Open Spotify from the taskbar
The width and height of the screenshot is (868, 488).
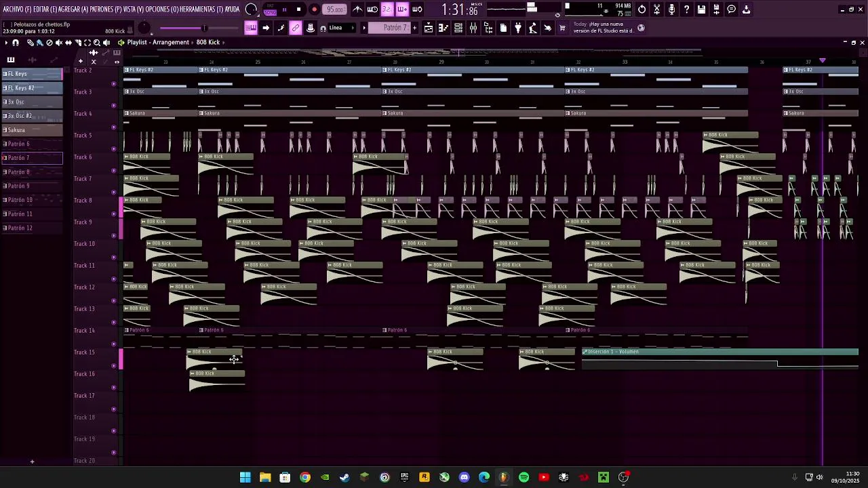point(524,477)
